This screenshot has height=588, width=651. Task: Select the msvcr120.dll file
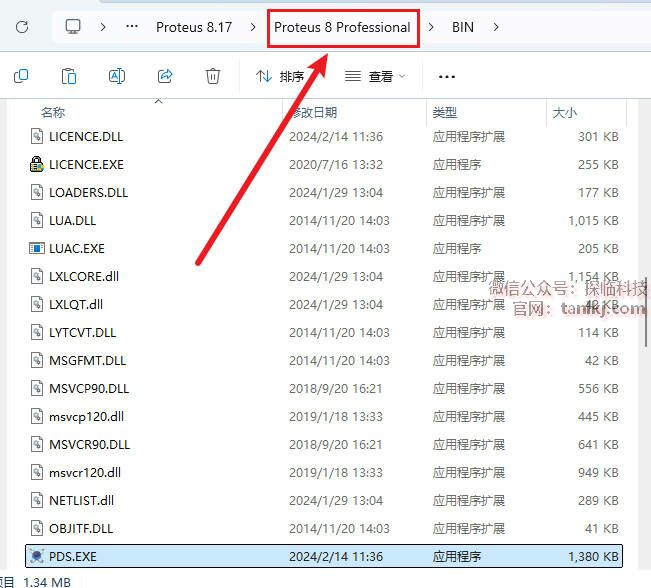click(x=324, y=473)
